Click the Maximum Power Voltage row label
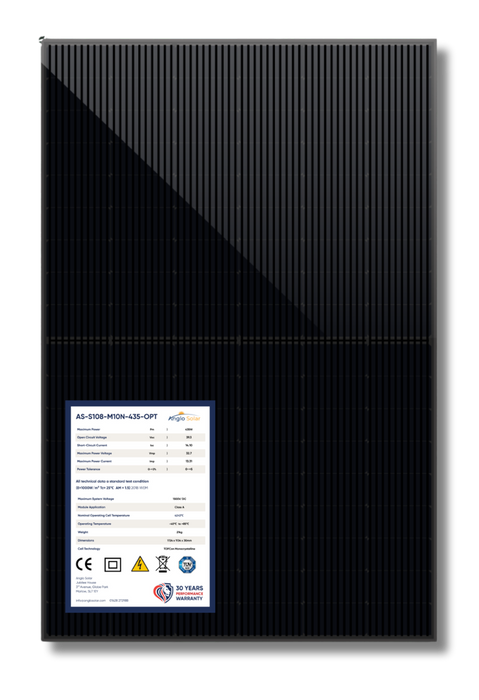 tap(94, 454)
